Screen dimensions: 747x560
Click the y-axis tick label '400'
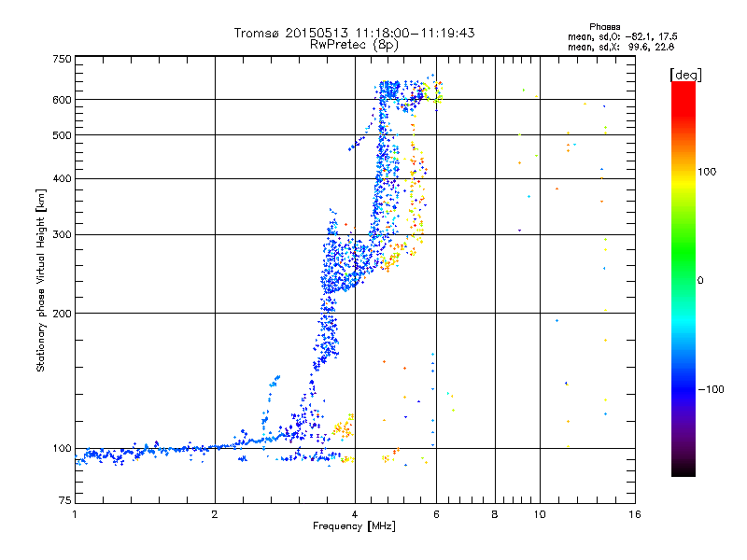coord(62,178)
